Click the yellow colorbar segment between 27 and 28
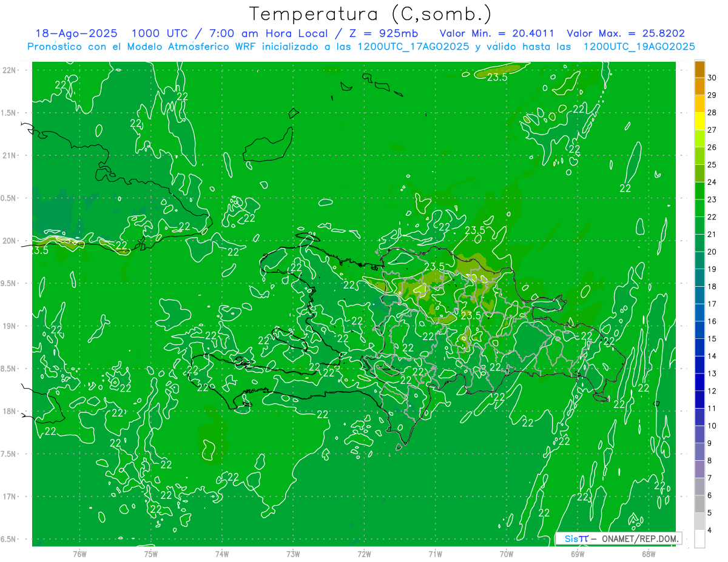 pyautogui.click(x=699, y=121)
